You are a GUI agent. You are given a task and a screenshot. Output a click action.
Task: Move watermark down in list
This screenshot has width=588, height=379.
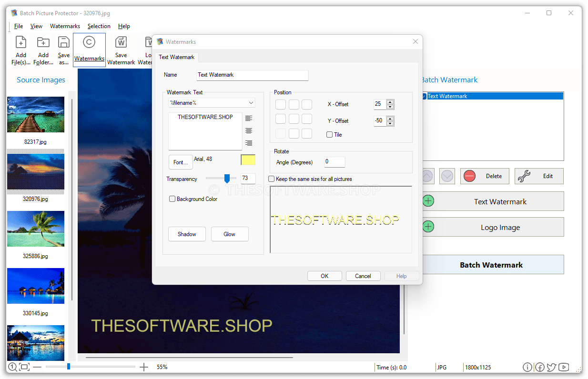coord(447,176)
